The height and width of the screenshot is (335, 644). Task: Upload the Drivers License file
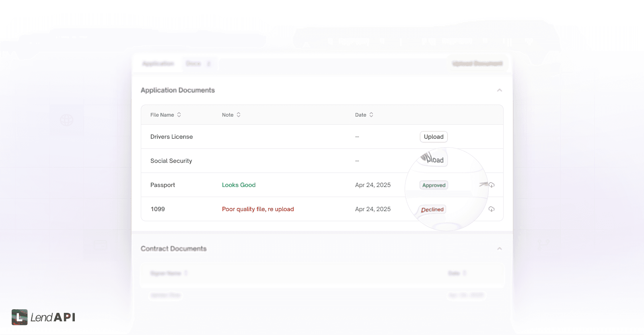[x=434, y=137]
